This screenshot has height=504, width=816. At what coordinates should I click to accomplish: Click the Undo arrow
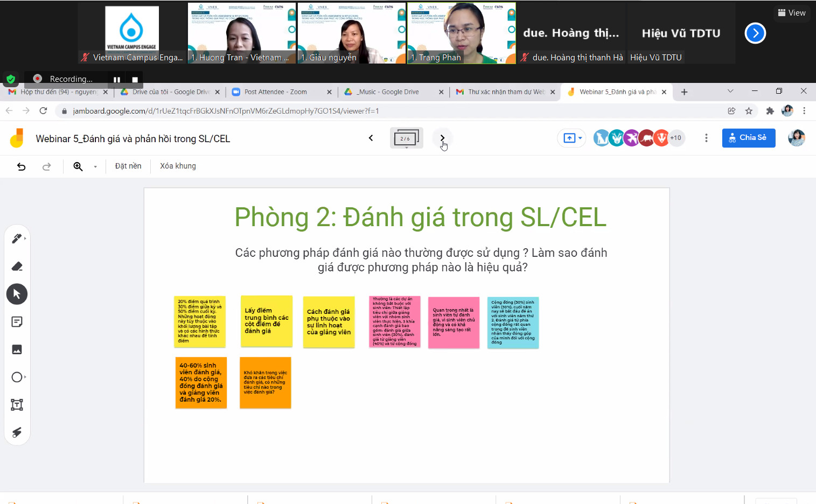tap(22, 166)
